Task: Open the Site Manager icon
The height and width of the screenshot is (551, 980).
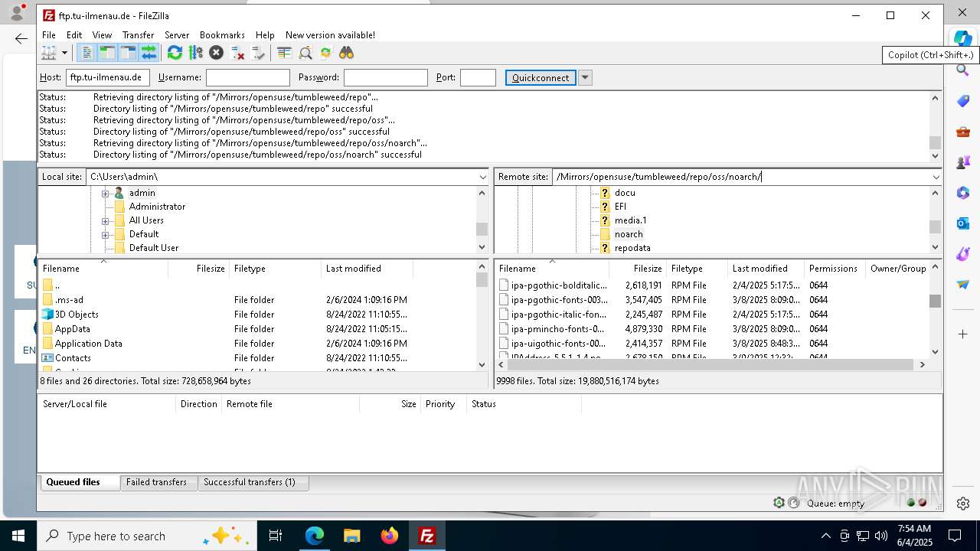Action: 48,53
